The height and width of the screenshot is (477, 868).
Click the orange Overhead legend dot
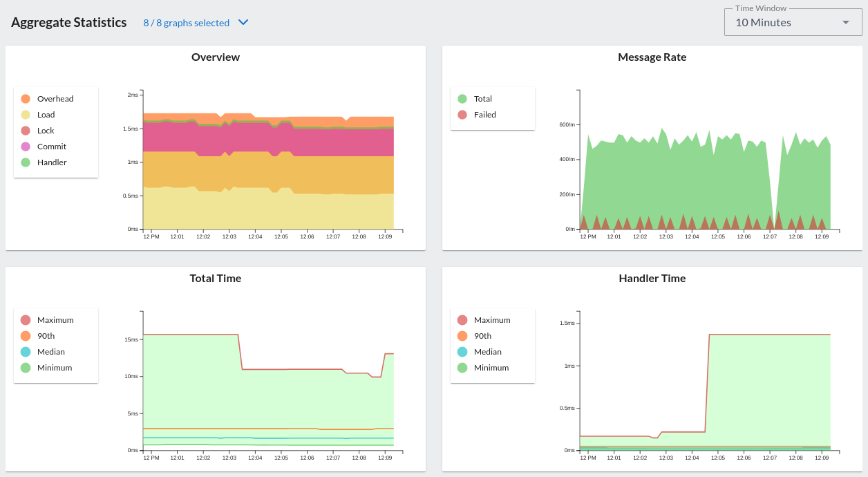26,99
